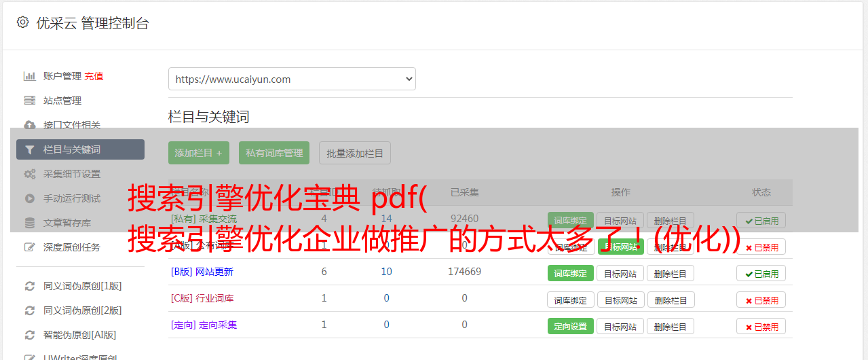Open the [B版] 网站更新 column link
This screenshot has width=868, height=360.
(202, 272)
